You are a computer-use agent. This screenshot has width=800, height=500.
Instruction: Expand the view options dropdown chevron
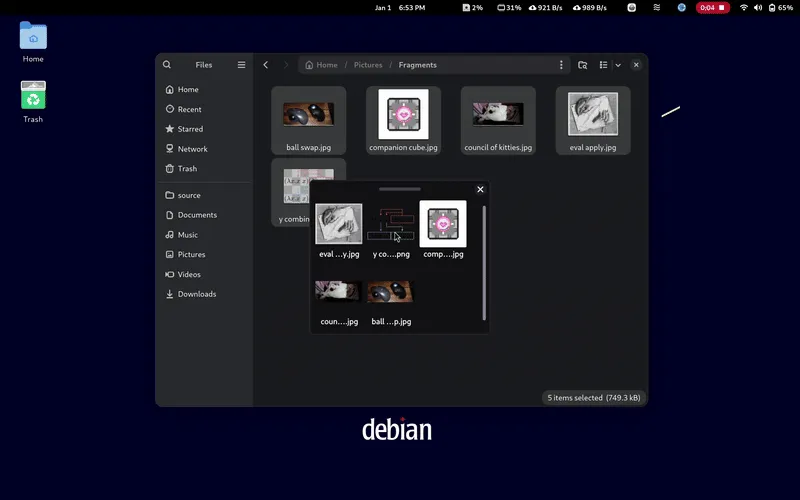pyautogui.click(x=618, y=65)
